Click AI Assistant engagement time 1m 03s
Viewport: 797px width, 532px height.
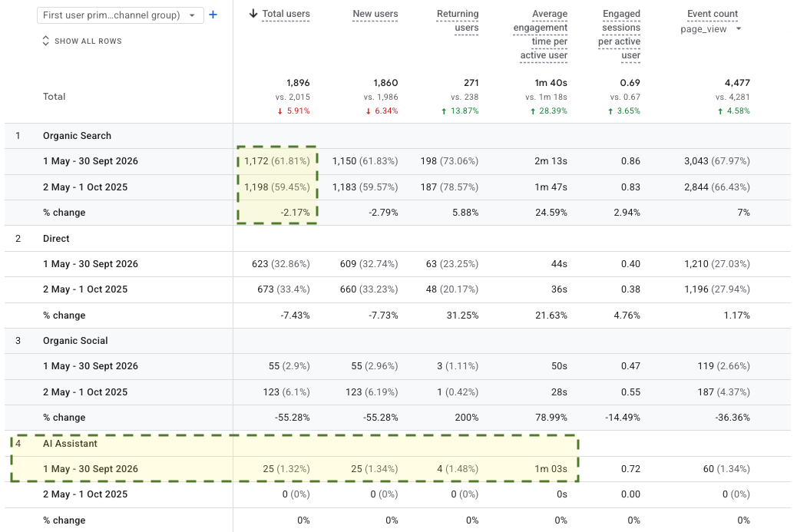point(551,469)
